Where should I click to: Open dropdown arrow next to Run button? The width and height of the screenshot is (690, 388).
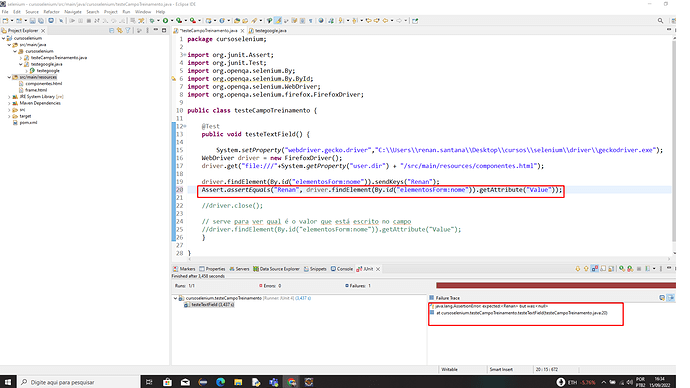(172, 21)
